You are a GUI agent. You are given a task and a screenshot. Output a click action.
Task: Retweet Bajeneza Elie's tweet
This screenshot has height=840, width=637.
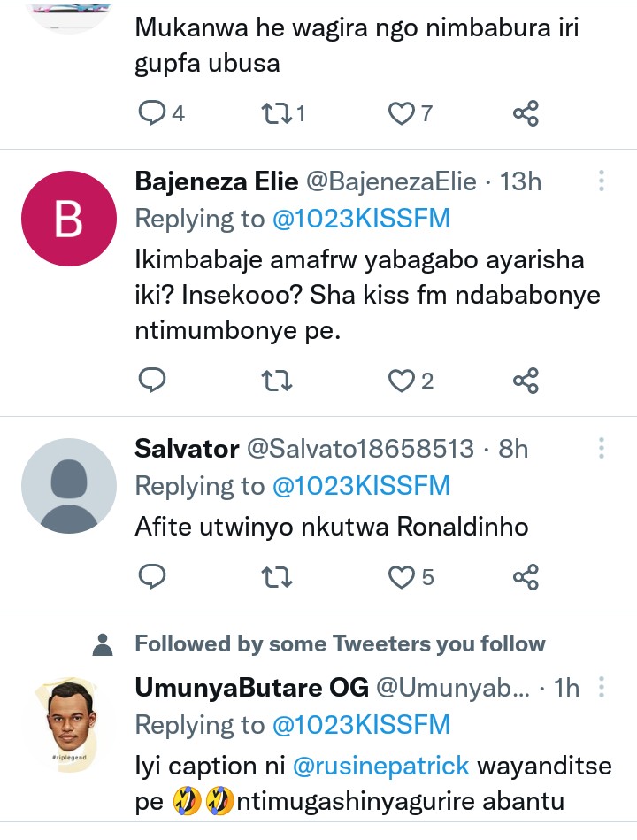(x=278, y=381)
